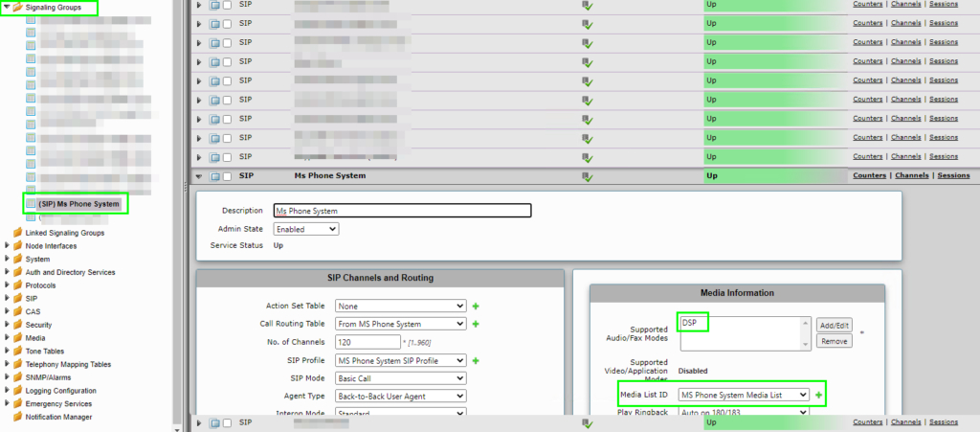Screen dimensions: 980x432
Task: Click the green plus beside SIP Profile
Action: coord(476,361)
